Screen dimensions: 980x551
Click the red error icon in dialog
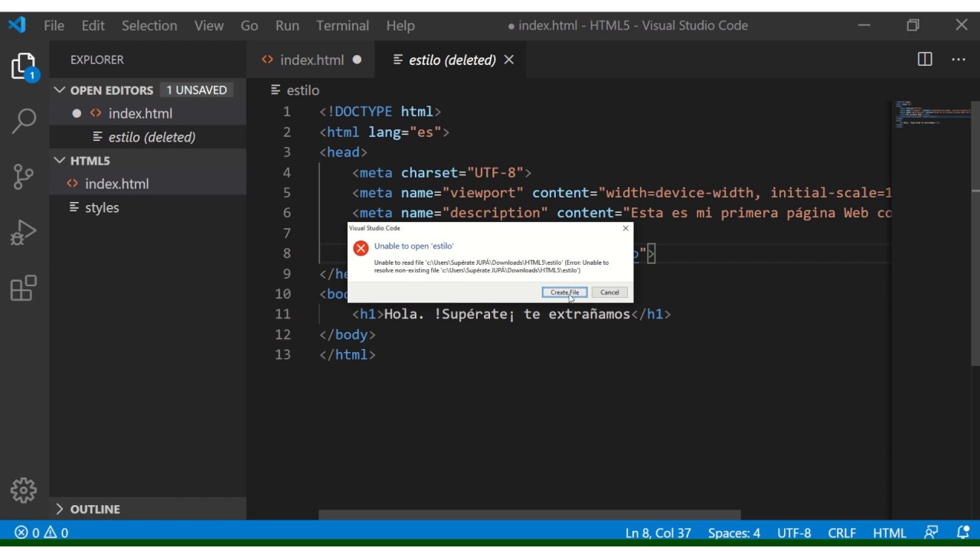361,248
